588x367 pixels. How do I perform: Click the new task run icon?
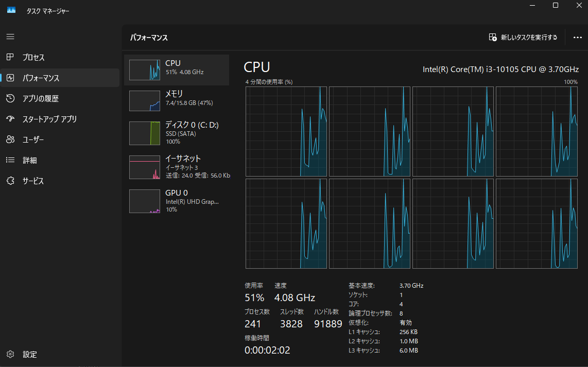pos(493,37)
